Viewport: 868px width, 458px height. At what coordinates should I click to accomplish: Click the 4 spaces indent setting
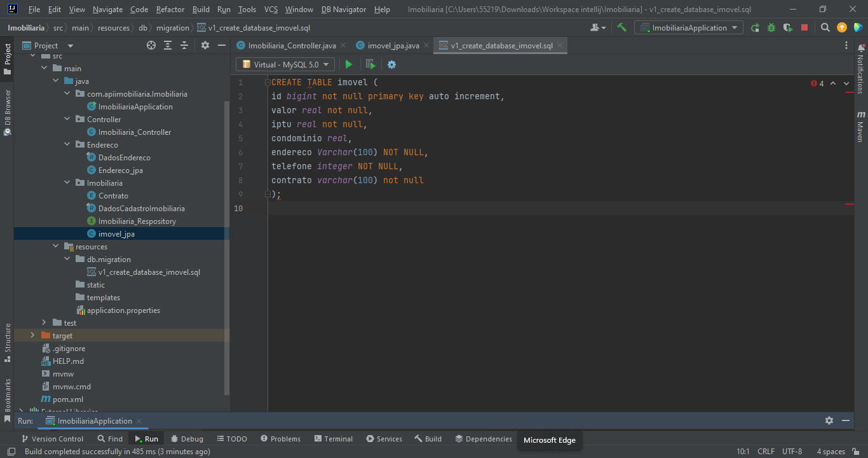(x=831, y=452)
